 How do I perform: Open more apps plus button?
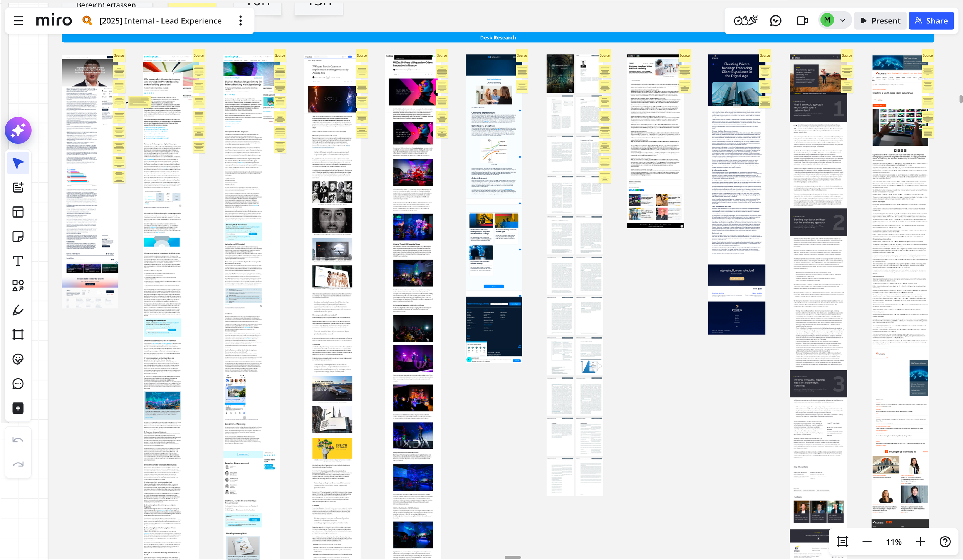coord(18,408)
